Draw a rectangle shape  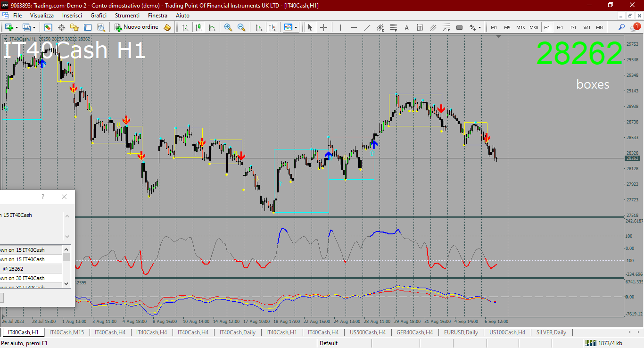(459, 27)
